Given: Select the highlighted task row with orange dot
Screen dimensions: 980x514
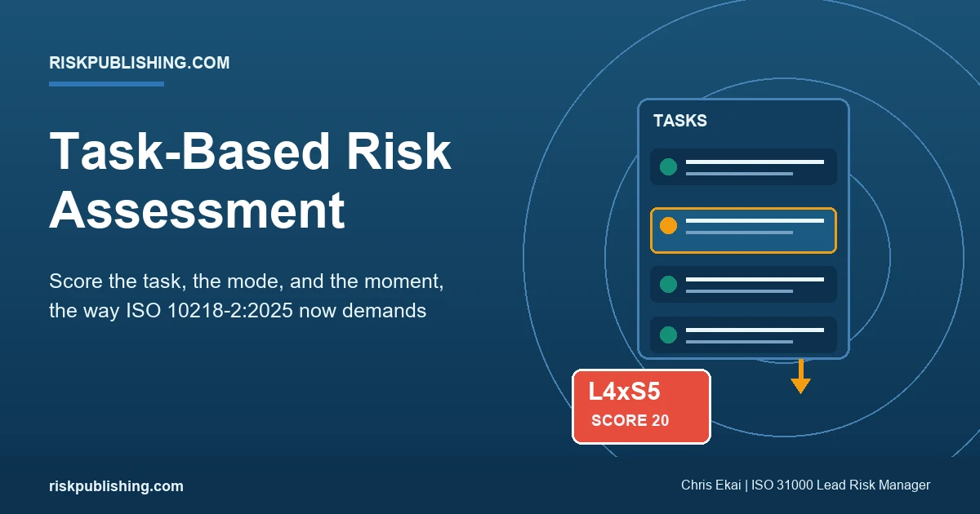Looking at the screenshot, I should point(743,230).
